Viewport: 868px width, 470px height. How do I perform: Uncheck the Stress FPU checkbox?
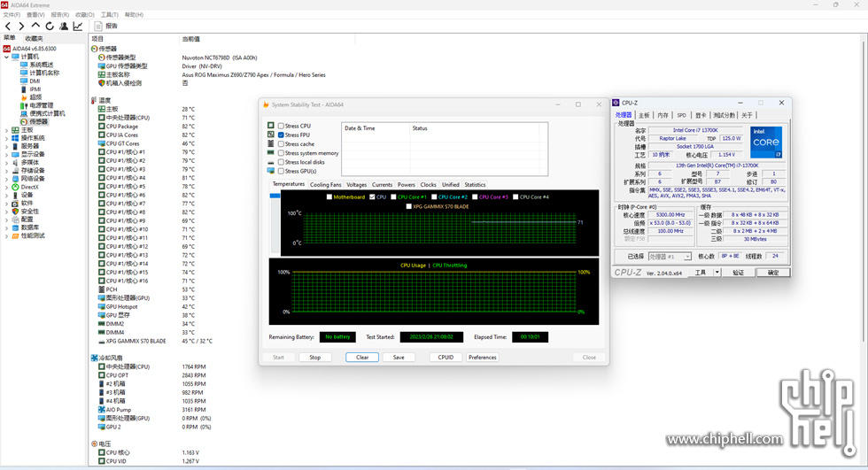pos(282,135)
